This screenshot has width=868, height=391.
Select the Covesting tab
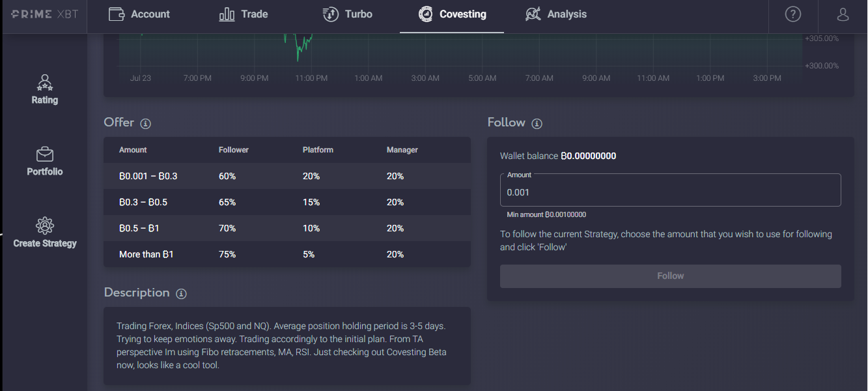pos(452,14)
